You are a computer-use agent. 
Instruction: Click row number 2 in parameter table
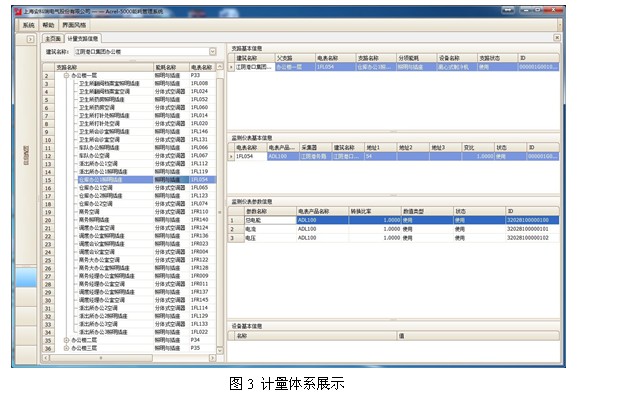click(236, 229)
